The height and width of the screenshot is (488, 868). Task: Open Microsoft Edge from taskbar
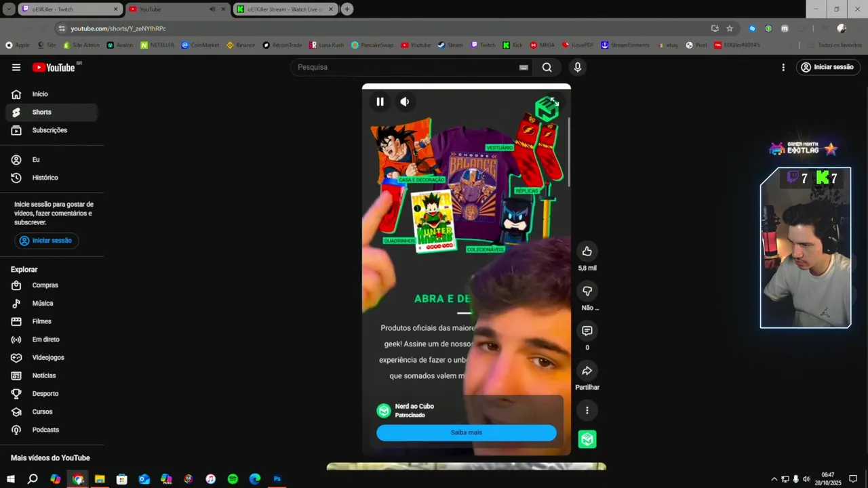[255, 479]
